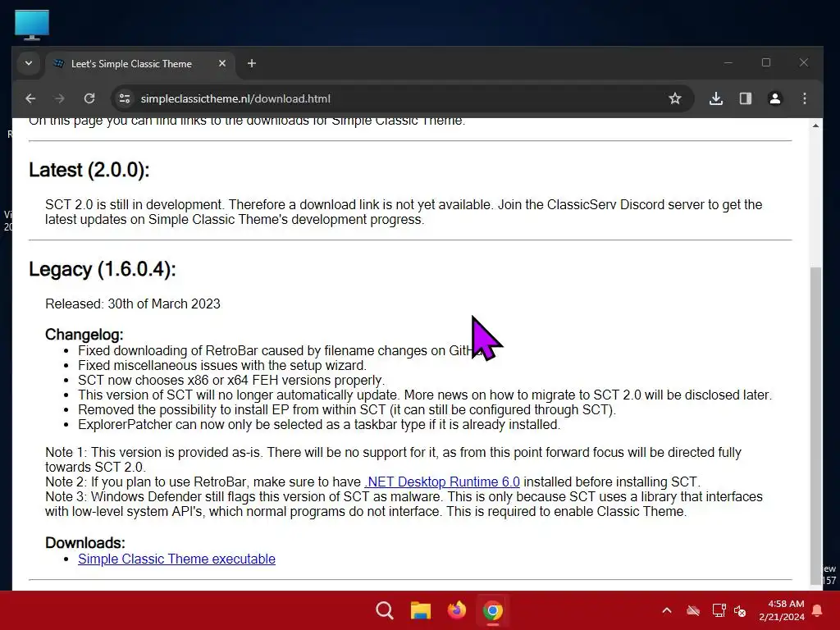Open network status tray icon
This screenshot has height=630, width=840.
click(x=719, y=610)
